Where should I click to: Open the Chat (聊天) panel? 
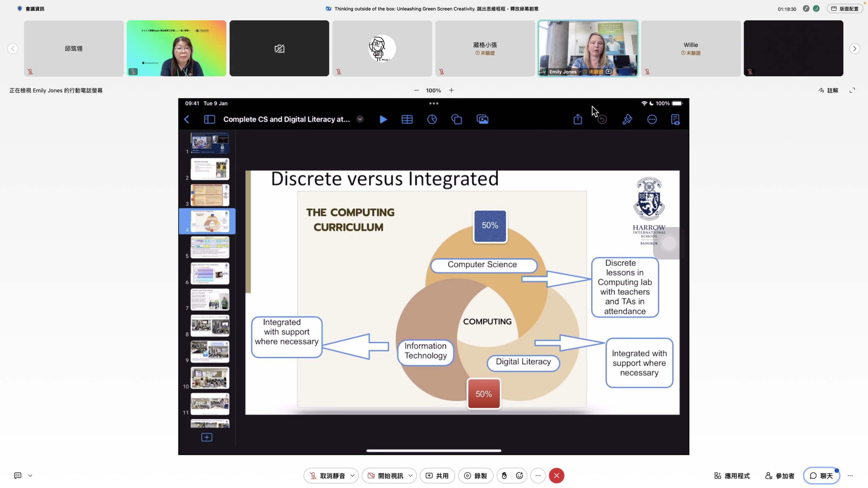point(821,475)
